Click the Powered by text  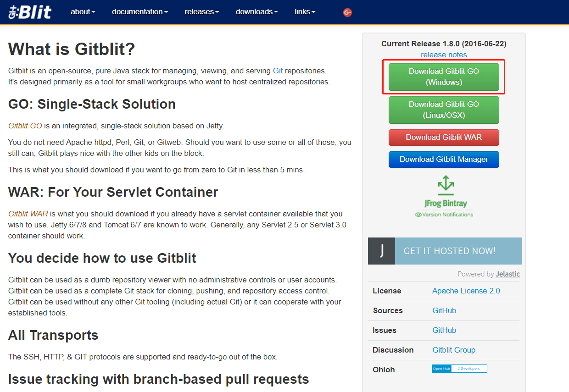pos(475,274)
